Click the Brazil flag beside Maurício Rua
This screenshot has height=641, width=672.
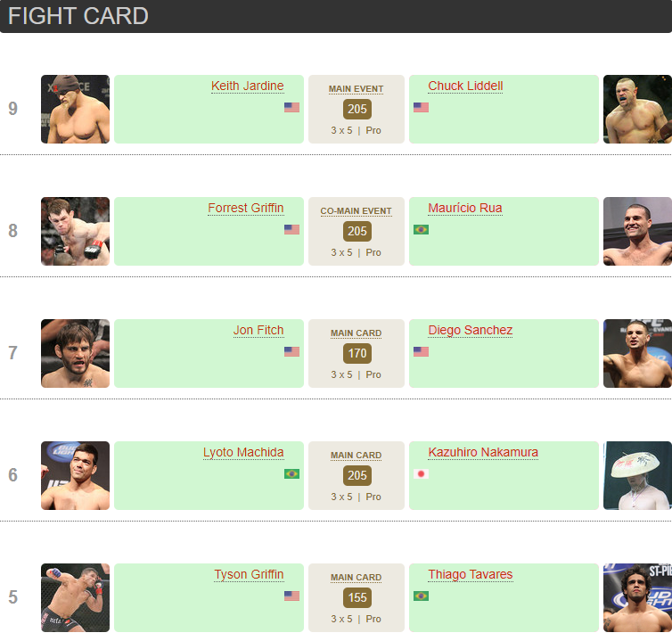421,229
